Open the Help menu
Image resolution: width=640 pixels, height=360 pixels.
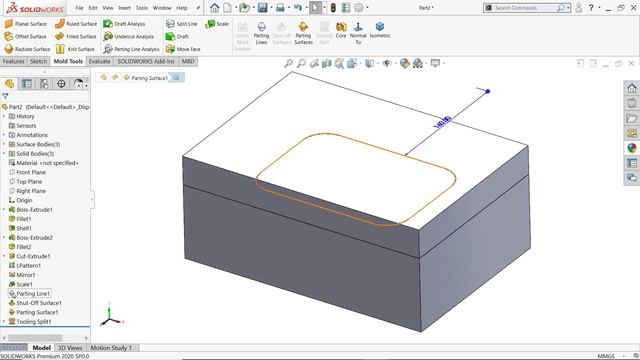point(182,8)
